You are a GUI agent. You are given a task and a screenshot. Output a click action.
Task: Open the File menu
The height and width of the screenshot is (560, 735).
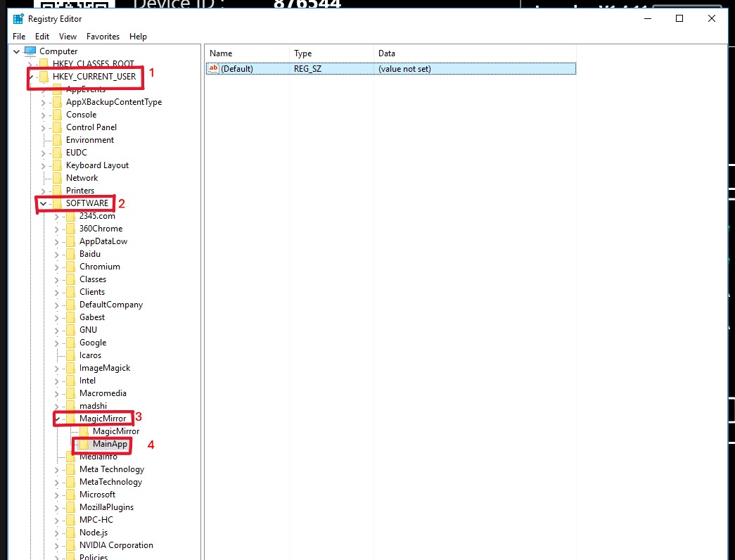[x=19, y=37]
